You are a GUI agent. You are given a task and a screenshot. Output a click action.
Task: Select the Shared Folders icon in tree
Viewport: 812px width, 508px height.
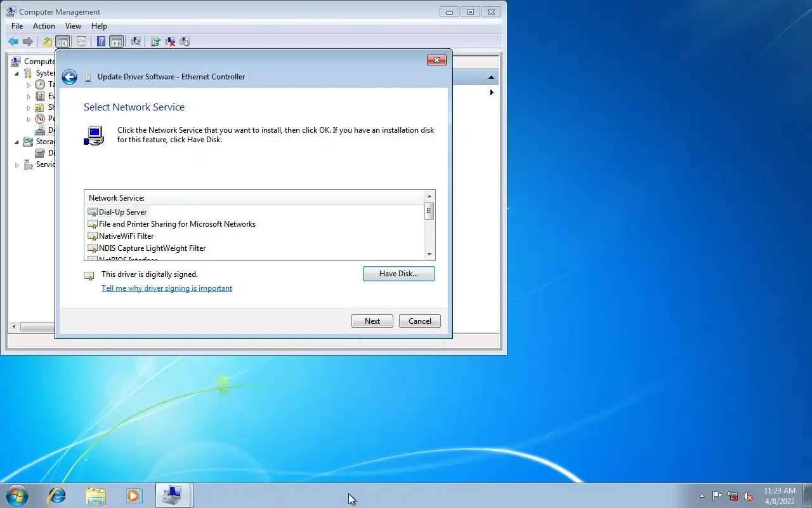40,107
